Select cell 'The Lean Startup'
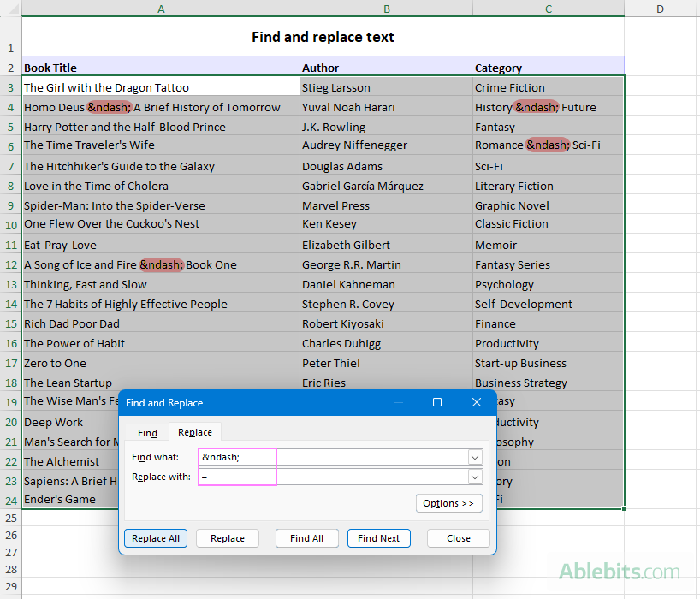The height and width of the screenshot is (599, 700). 161,382
